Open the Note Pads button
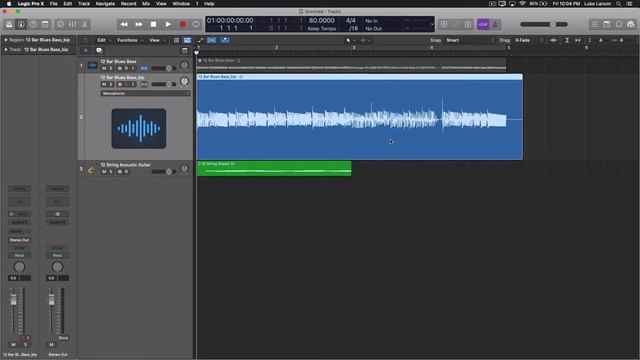The width and height of the screenshot is (640, 360). (607, 24)
